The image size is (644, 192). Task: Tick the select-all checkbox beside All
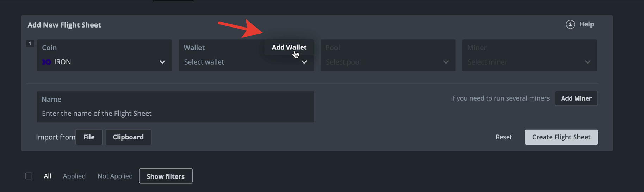pos(29,176)
